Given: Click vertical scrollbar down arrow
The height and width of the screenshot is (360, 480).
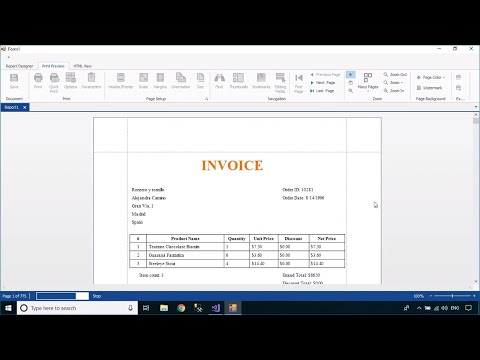Looking at the screenshot, I should pyautogui.click(x=476, y=282).
